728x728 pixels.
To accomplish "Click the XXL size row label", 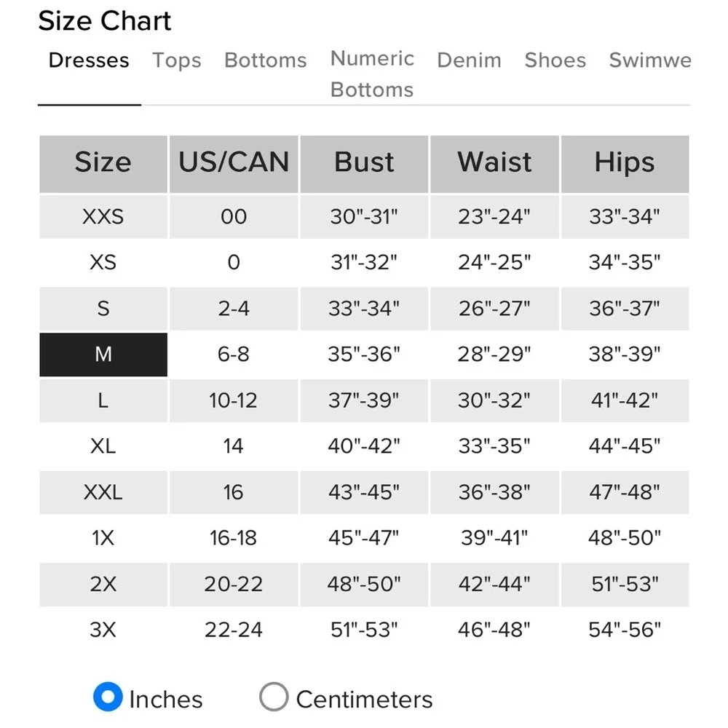I will click(103, 492).
